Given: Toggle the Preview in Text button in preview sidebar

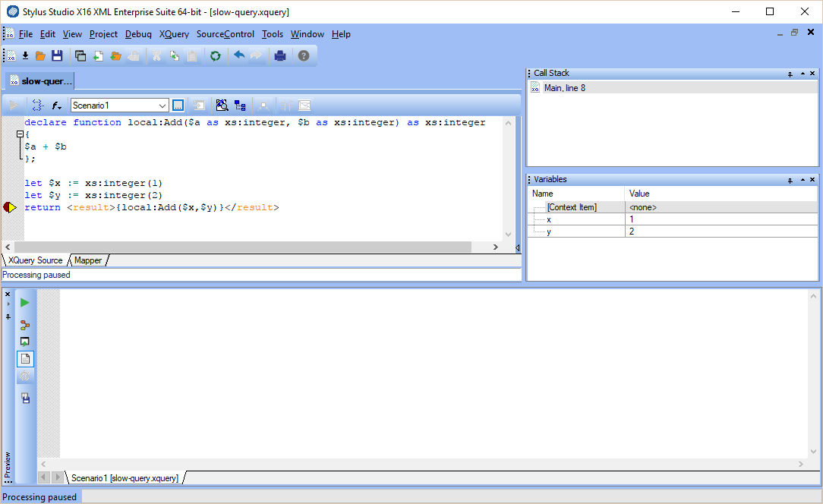Looking at the screenshot, I should tap(25, 359).
